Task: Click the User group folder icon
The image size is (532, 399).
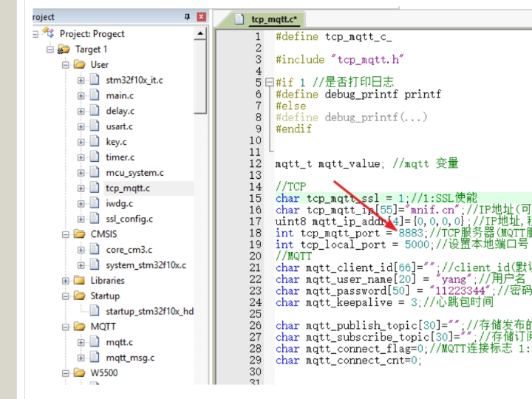Action: [x=79, y=64]
